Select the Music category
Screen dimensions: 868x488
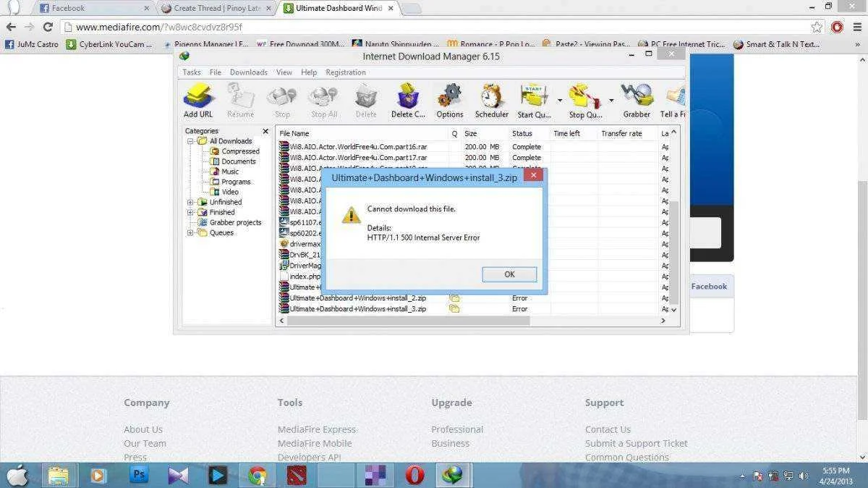[230, 172]
